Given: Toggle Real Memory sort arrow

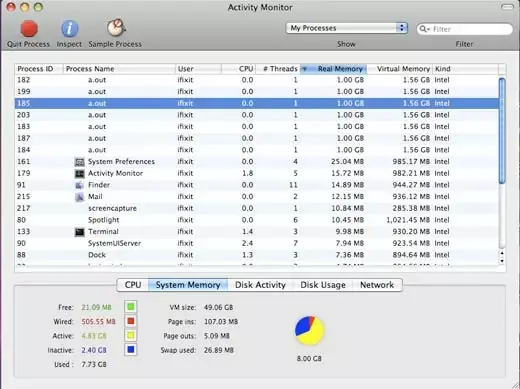Looking at the screenshot, I should (x=304, y=69).
